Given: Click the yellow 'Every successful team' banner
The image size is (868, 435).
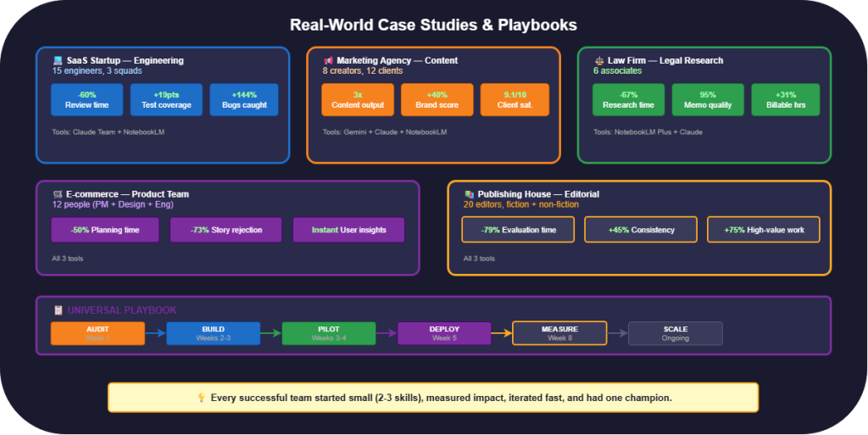Looking at the screenshot, I should [x=433, y=398].
